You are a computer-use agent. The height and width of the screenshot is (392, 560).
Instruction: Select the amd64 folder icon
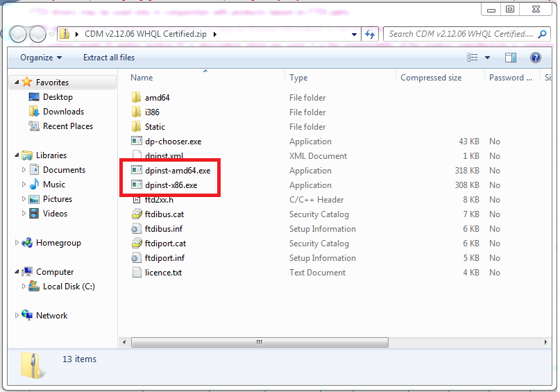click(136, 97)
